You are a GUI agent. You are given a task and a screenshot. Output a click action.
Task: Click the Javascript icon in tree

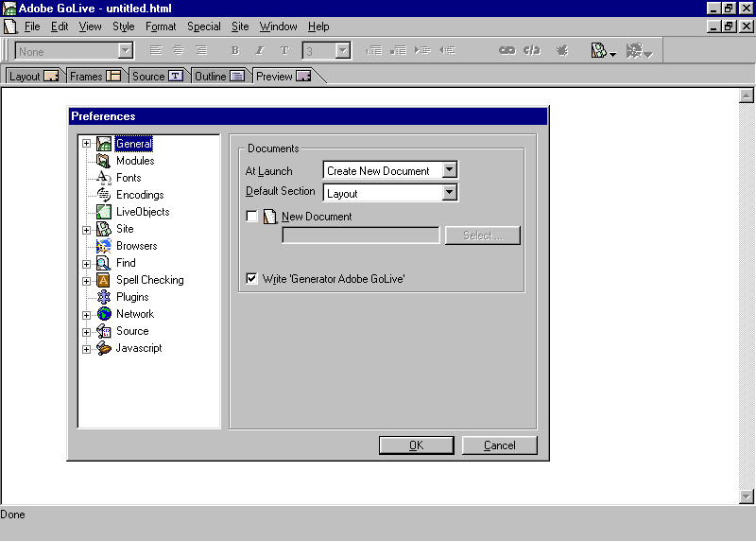(104, 348)
